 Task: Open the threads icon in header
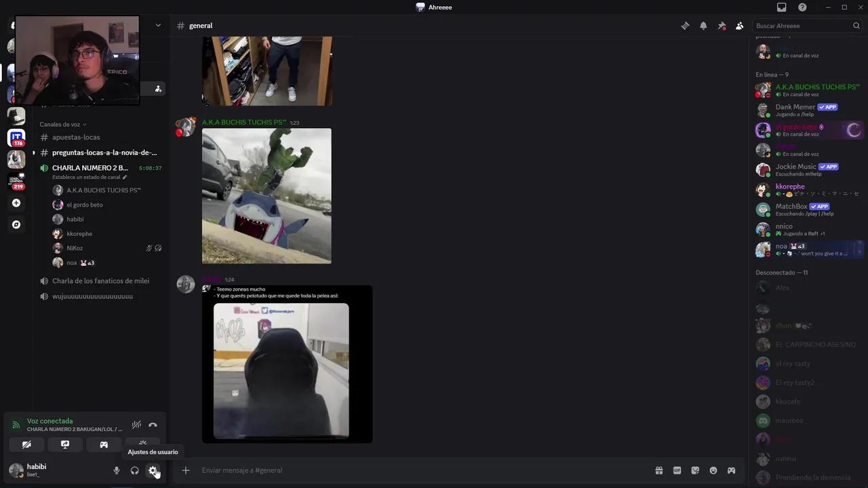(x=685, y=26)
